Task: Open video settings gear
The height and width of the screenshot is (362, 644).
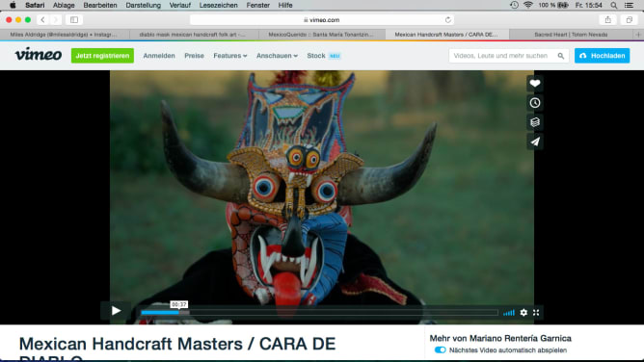Action: click(523, 312)
